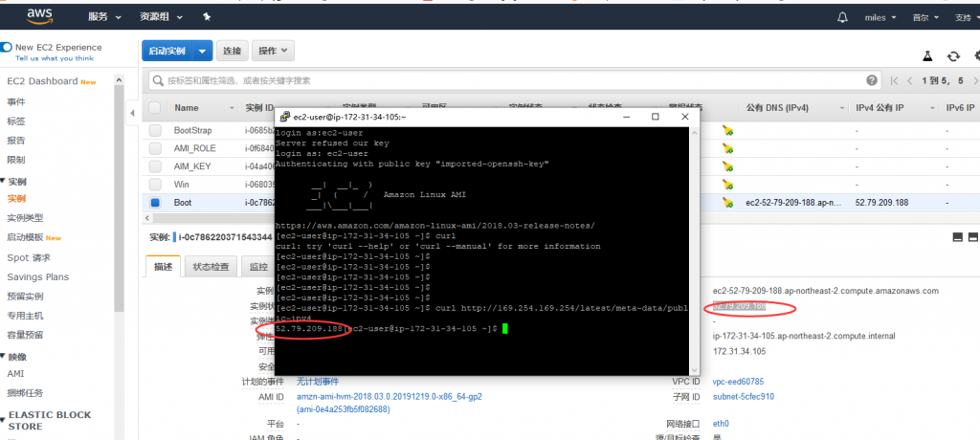Open the notifications bell
The image size is (980, 440).
[843, 17]
